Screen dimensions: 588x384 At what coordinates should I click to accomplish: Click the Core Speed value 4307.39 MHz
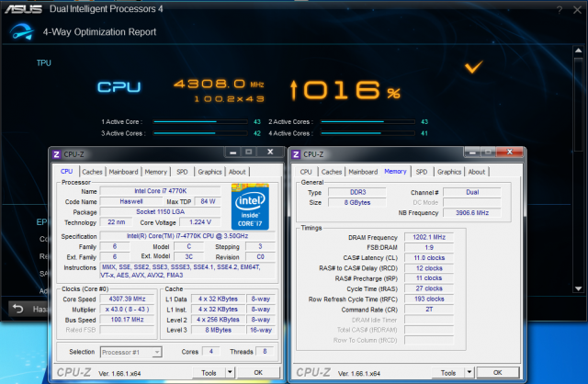coord(127,299)
